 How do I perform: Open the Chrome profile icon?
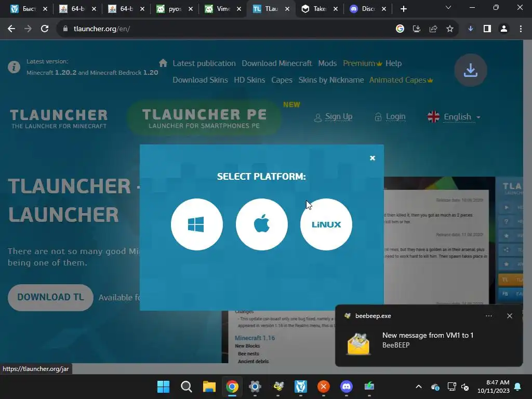[x=504, y=29]
